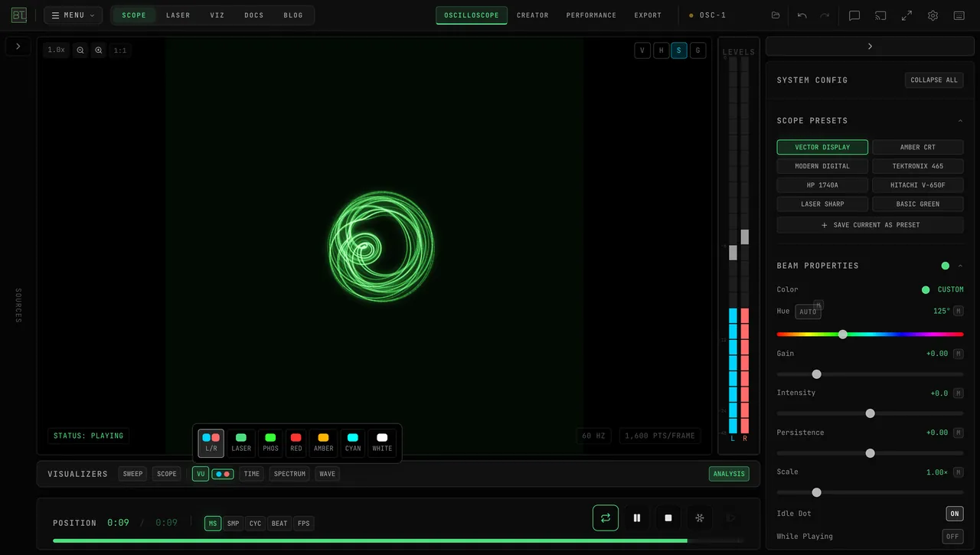Viewport: 980px width, 555px height.
Task: Click the green beam properties status dot
Action: (945, 266)
